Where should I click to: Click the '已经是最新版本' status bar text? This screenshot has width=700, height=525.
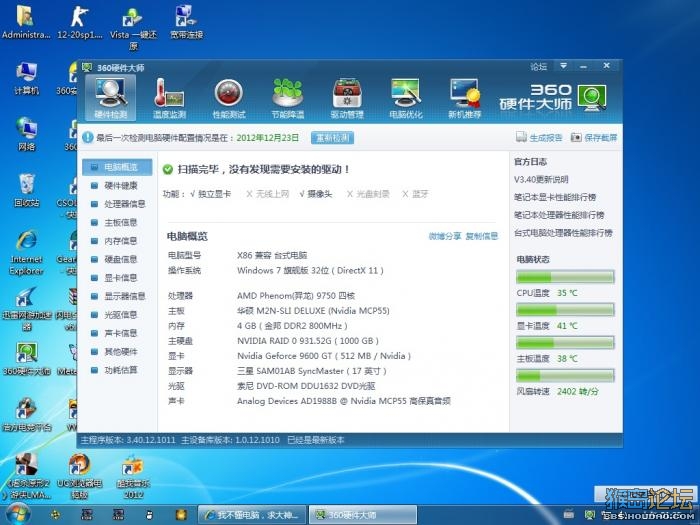tap(316, 440)
